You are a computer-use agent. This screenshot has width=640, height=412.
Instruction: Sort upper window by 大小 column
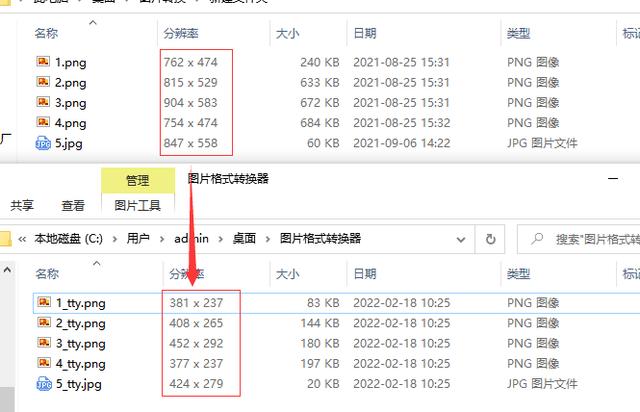287,33
